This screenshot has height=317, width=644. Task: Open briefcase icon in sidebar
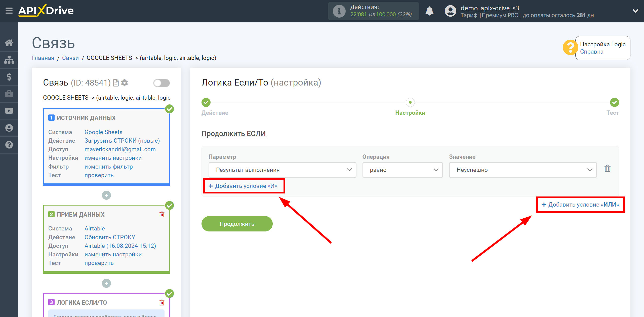click(9, 94)
